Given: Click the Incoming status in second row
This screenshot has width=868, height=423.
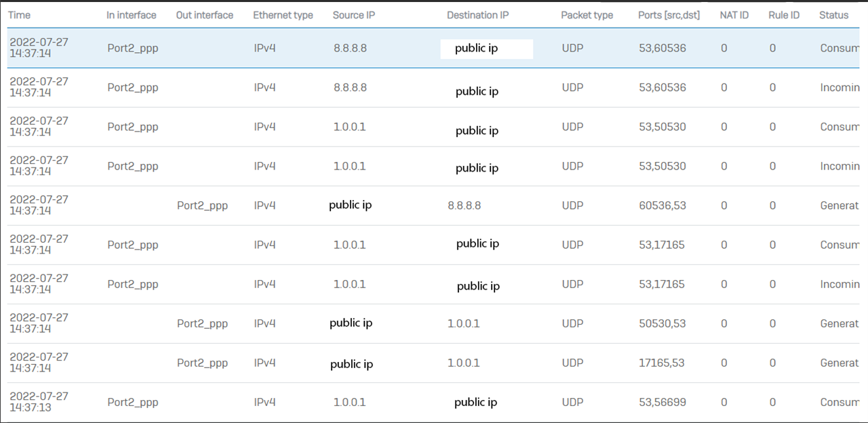Looking at the screenshot, I should tap(840, 87).
